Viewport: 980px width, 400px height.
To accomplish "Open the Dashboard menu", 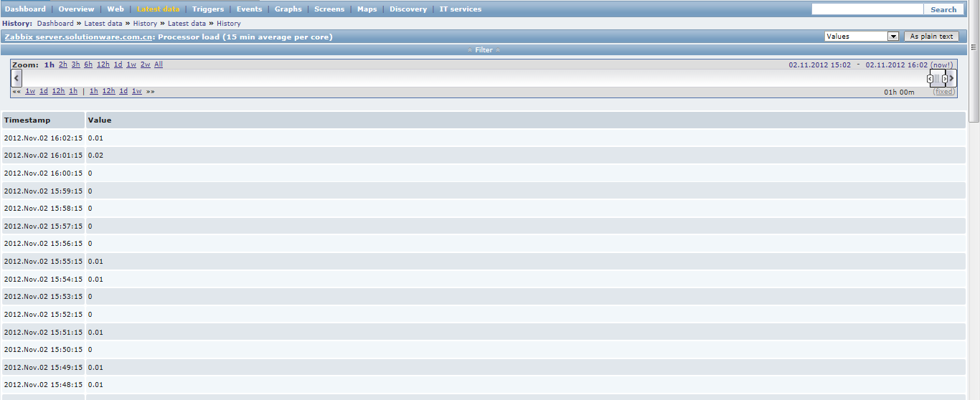I will tap(25, 9).
